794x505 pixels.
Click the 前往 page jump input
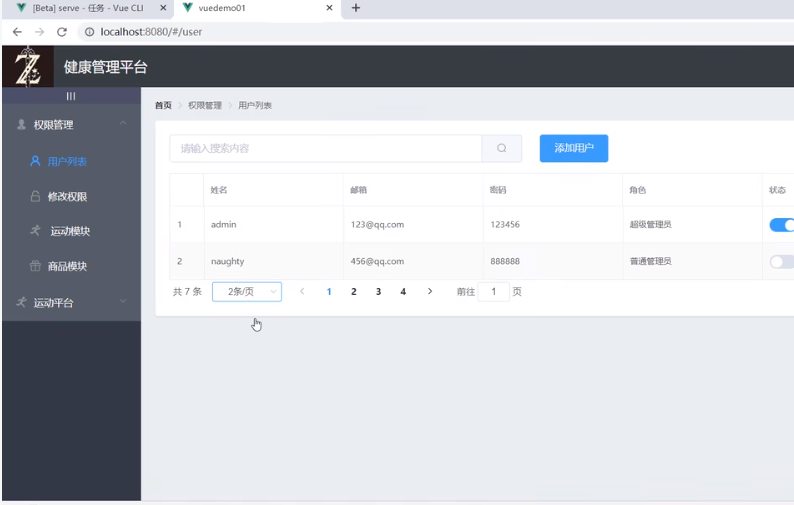coord(494,292)
